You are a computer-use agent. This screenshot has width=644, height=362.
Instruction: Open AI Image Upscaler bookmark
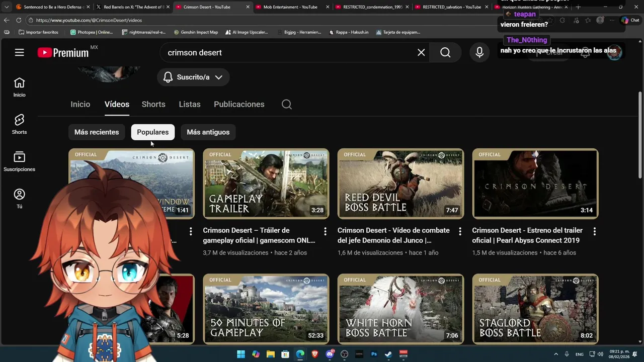(247, 32)
